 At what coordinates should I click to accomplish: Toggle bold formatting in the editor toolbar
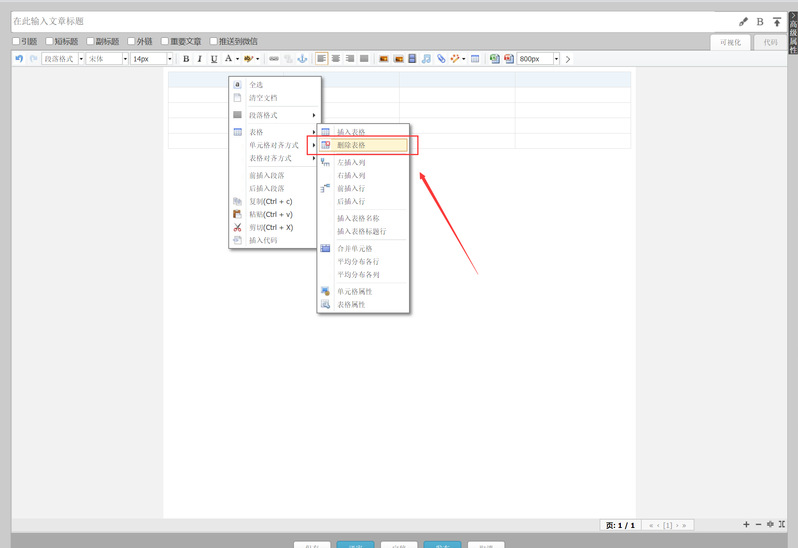[186, 59]
